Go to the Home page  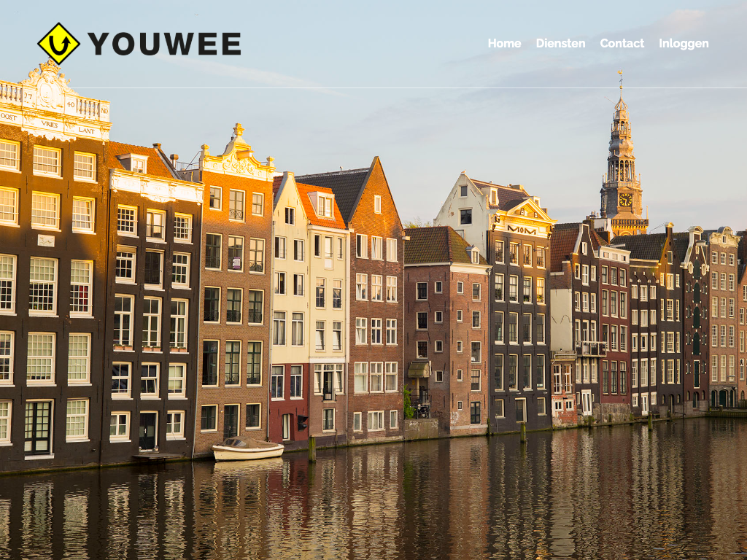504,43
